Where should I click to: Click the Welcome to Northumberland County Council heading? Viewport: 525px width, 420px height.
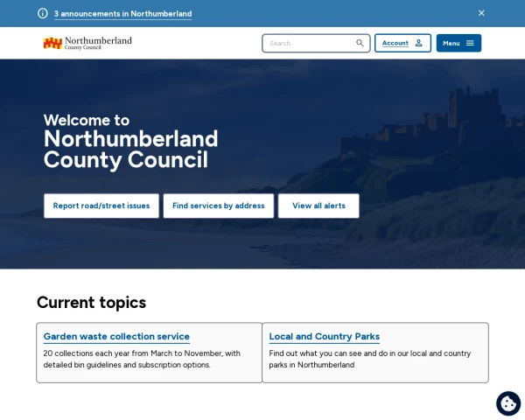coord(130,142)
